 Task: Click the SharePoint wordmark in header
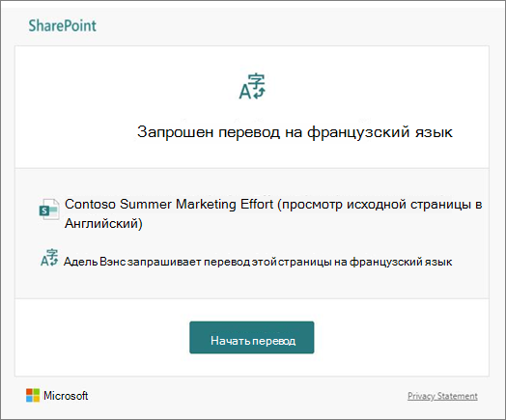pos(62,26)
